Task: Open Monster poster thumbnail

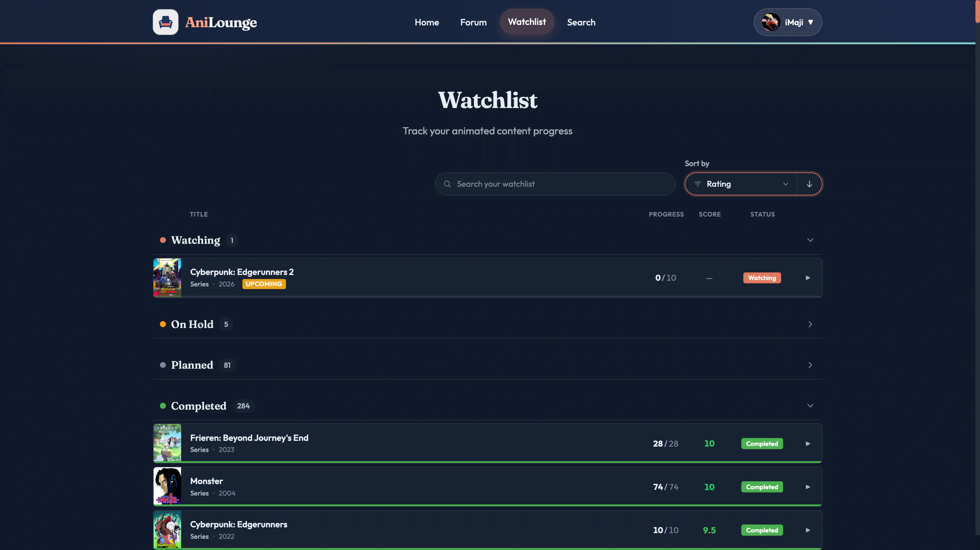Action: point(167,486)
